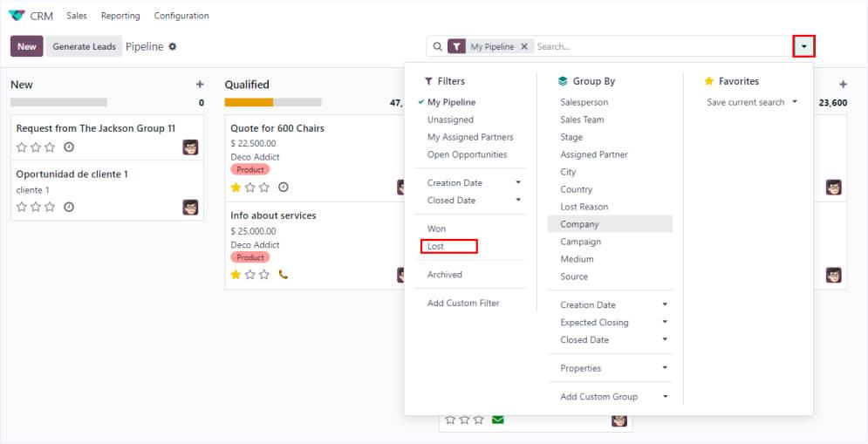Click the avatar on Oportunidad de cliente 1 card
The height and width of the screenshot is (444, 868).
(190, 208)
